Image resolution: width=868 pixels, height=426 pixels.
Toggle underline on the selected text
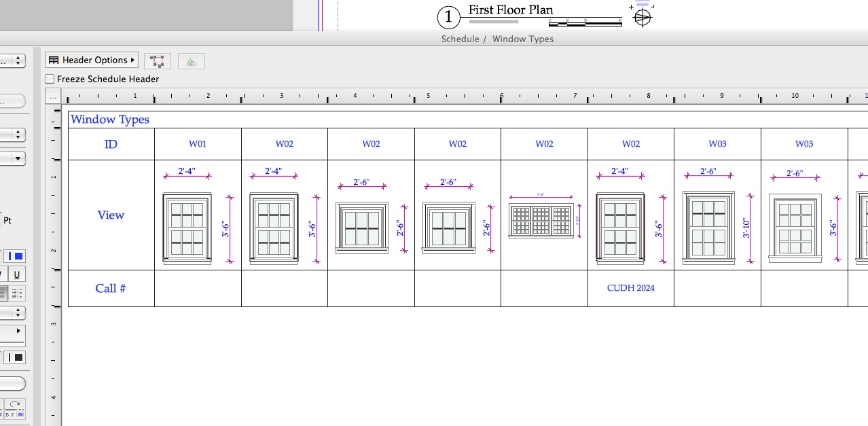16,274
